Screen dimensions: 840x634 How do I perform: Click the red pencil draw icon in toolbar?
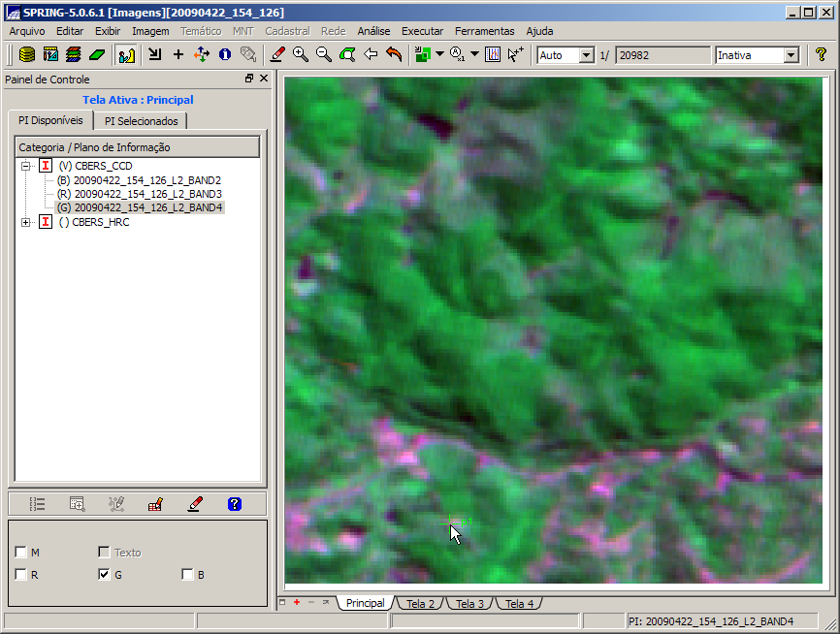pyautogui.click(x=277, y=55)
